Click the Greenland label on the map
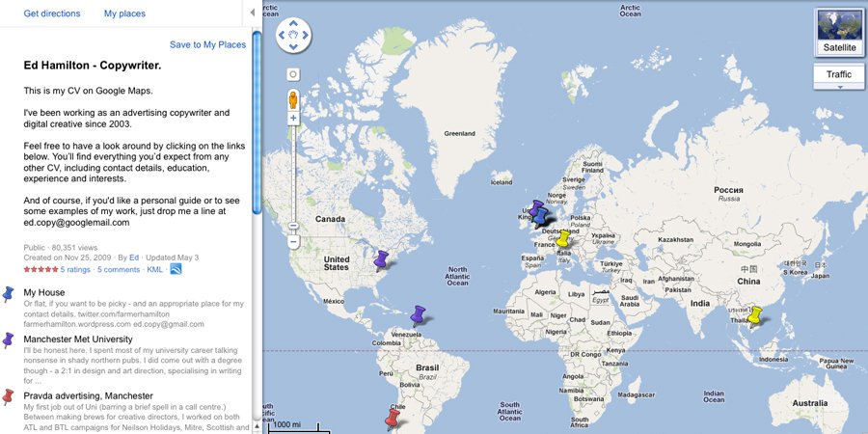This screenshot has width=868, height=434. click(459, 133)
